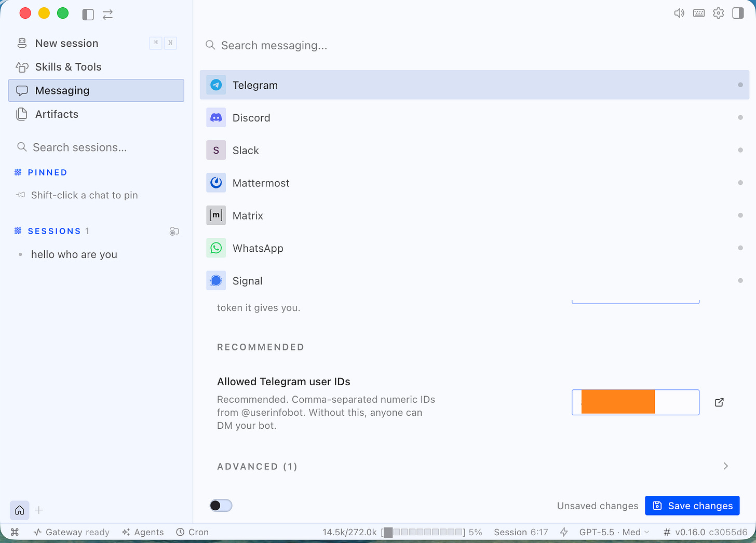Open Cron from the status bar
This screenshot has height=543, width=756.
pos(192,532)
